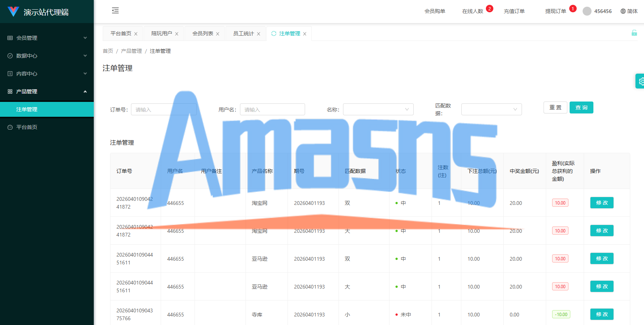This screenshot has width=644, height=325.
Task: Click the green lock icon
Action: point(634,33)
